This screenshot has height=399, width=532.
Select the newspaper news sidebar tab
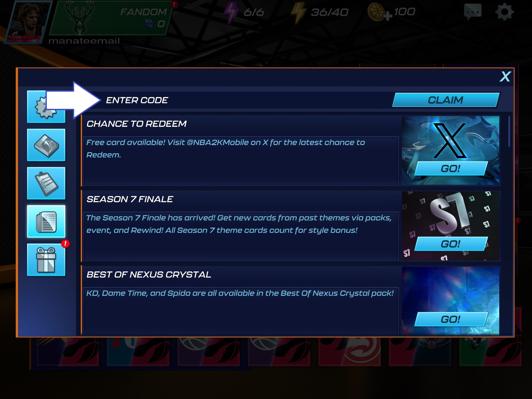[x=46, y=221]
